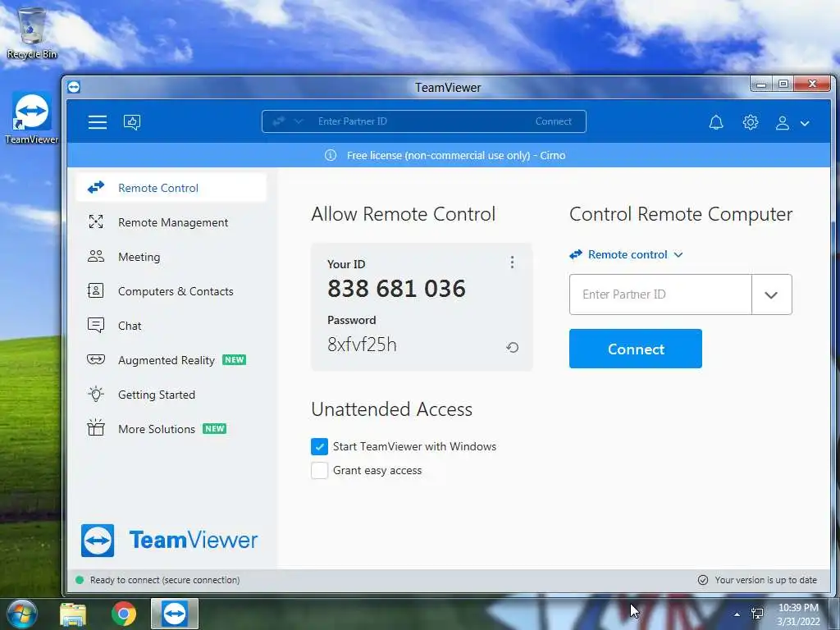Click the TeamViewer logo in sidebar bottom

point(169,540)
